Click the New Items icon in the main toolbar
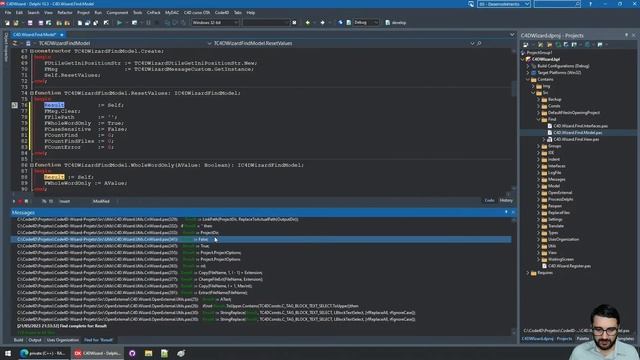 point(7,23)
